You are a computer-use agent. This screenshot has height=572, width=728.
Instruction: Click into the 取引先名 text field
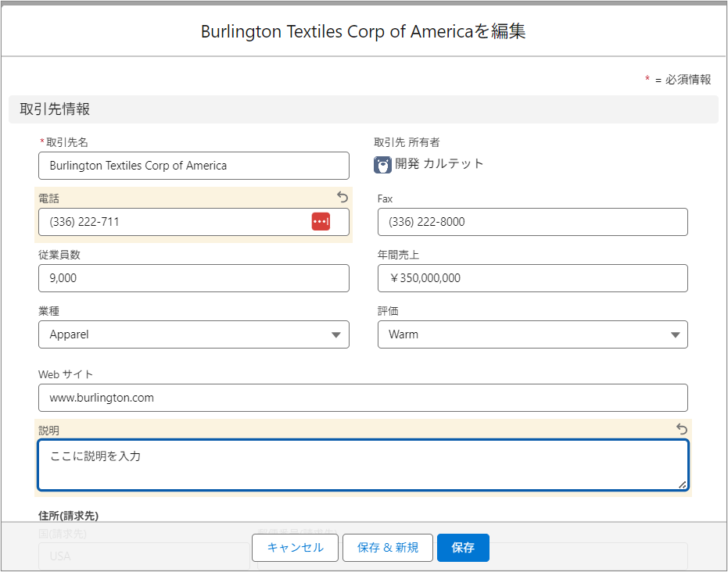(193, 166)
